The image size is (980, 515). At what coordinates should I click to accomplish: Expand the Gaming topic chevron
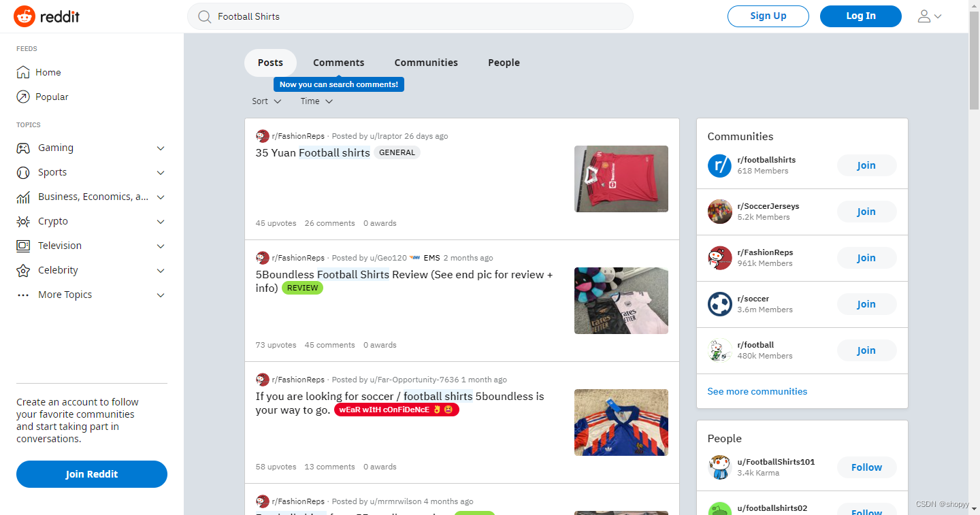coord(161,148)
